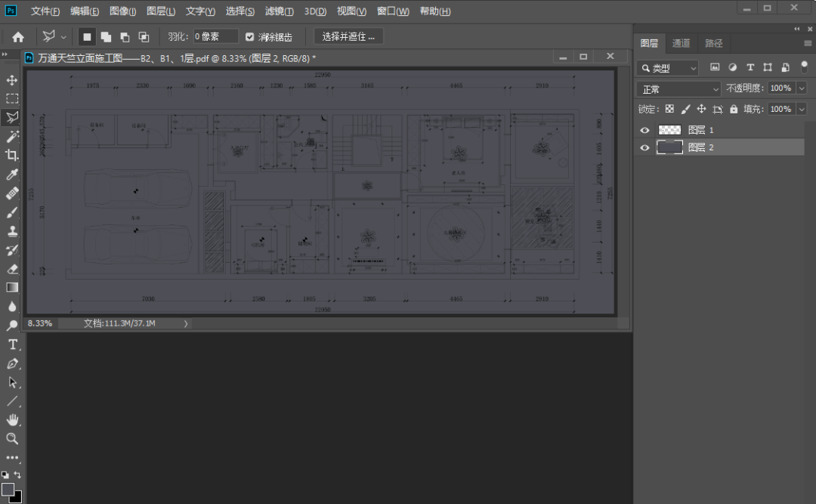Open the 滤镜(T) menu

coord(280,11)
